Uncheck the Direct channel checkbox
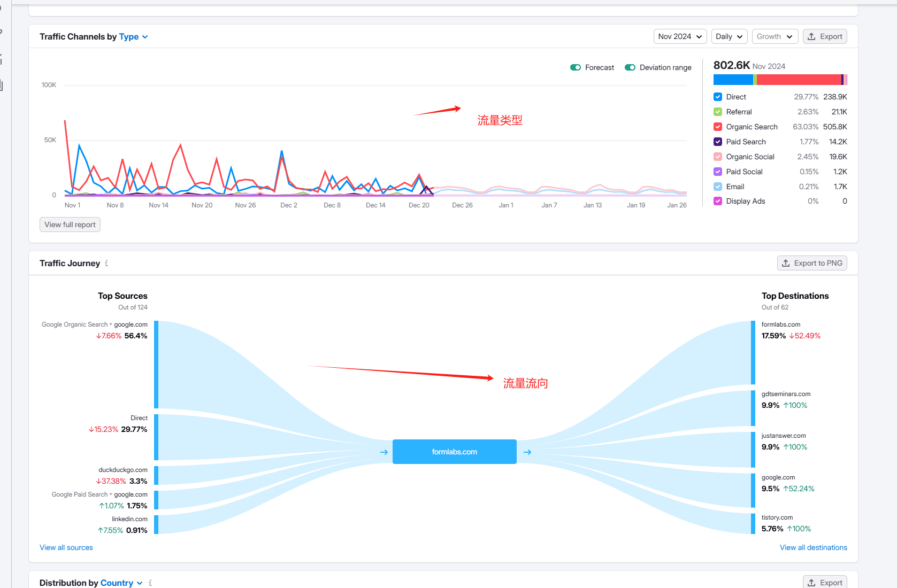Screen dimensions: 897x588 (x=718, y=97)
